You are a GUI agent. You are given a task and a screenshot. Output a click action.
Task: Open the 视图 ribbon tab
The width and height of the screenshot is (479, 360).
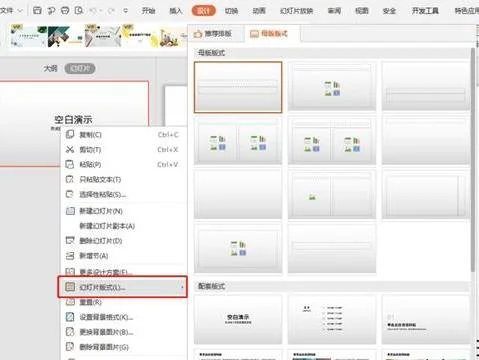(x=362, y=11)
